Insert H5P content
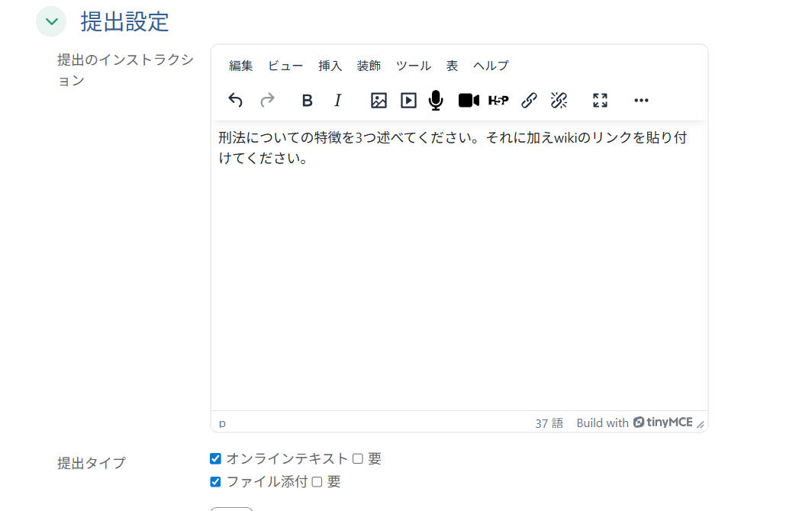 point(498,100)
